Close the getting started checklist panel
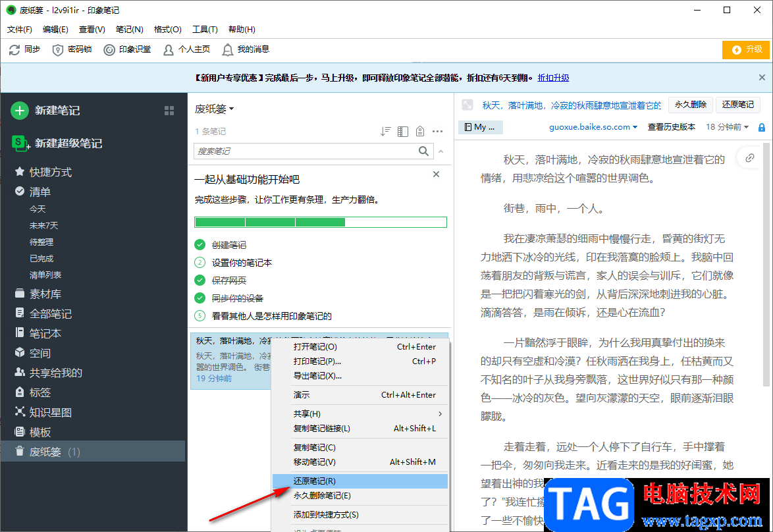The width and height of the screenshot is (773, 532). pos(437,174)
